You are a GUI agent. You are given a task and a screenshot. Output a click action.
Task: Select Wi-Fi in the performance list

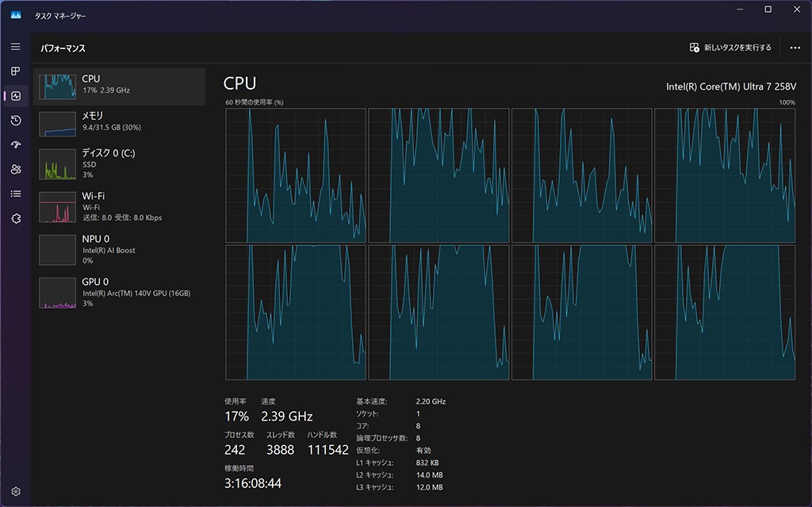coord(119,206)
